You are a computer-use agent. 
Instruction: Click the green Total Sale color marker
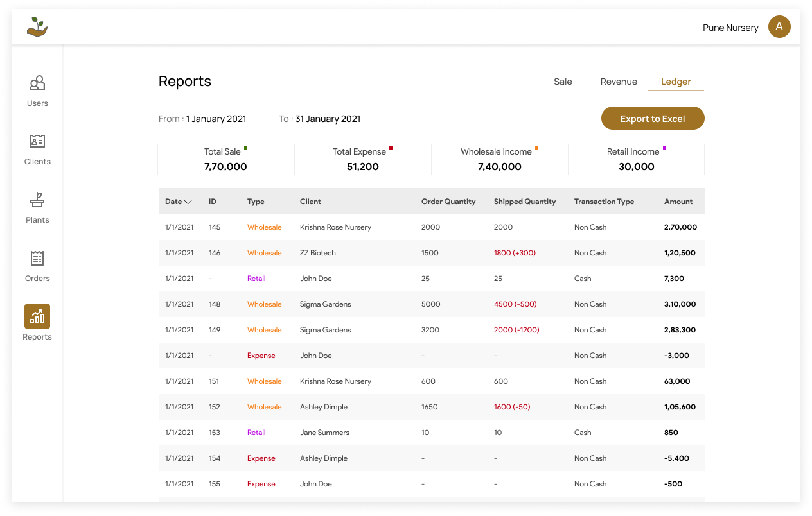245,148
